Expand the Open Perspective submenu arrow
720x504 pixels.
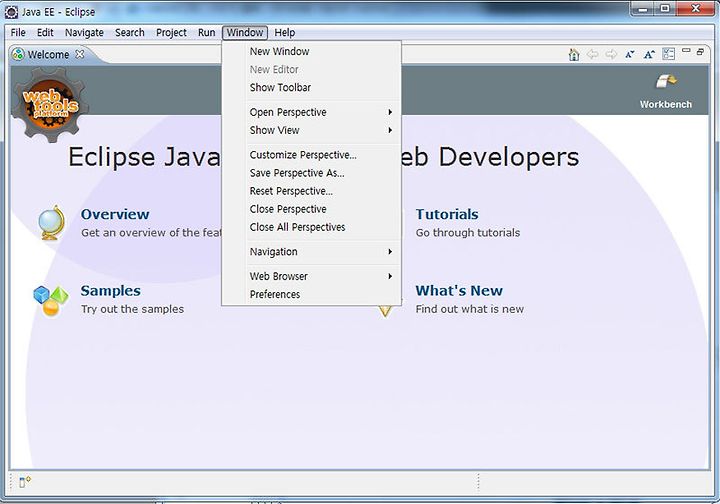point(390,112)
